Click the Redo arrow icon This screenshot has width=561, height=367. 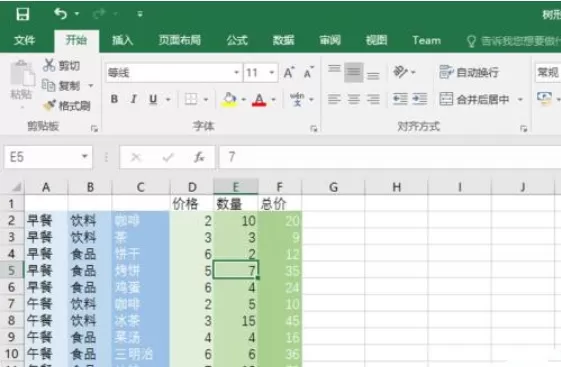pos(99,14)
